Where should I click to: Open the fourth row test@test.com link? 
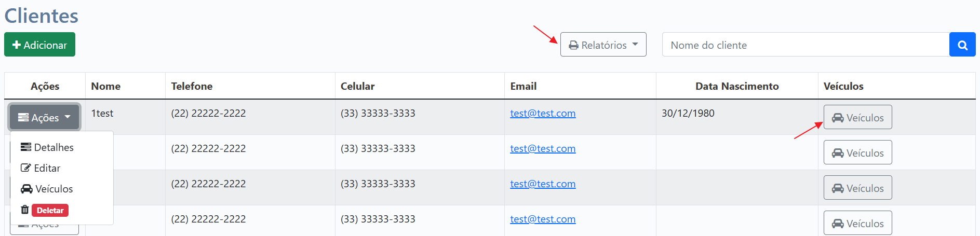point(543,219)
